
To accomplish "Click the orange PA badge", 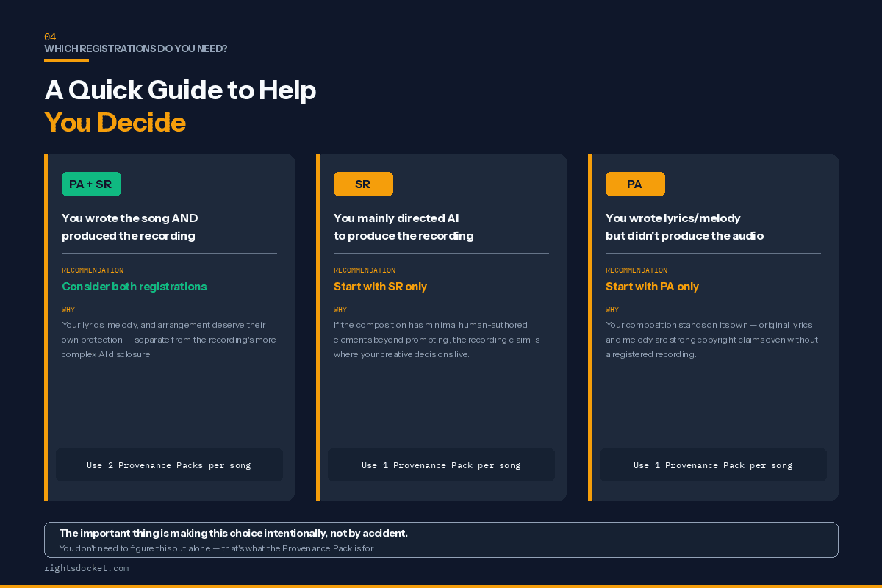I will (x=635, y=184).
